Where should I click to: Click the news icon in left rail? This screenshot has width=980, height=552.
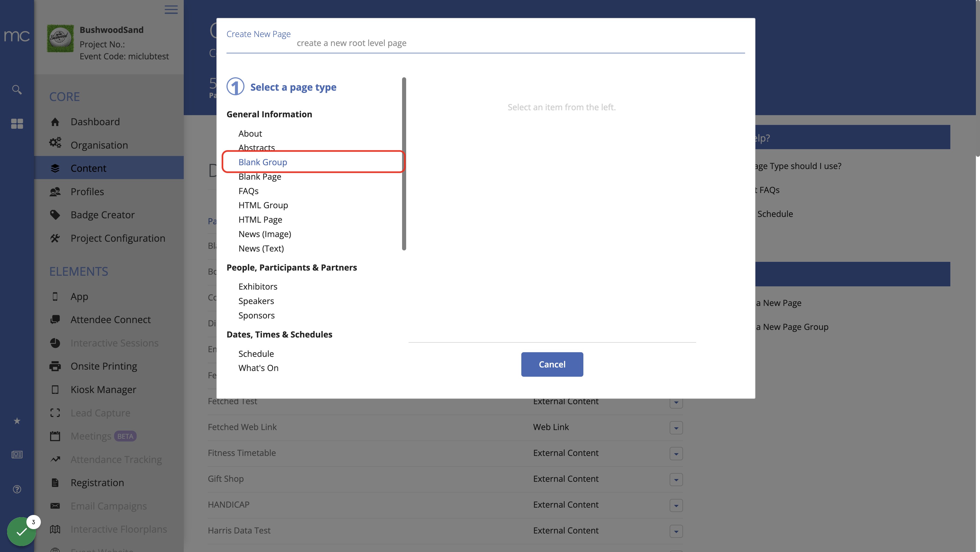click(x=17, y=455)
